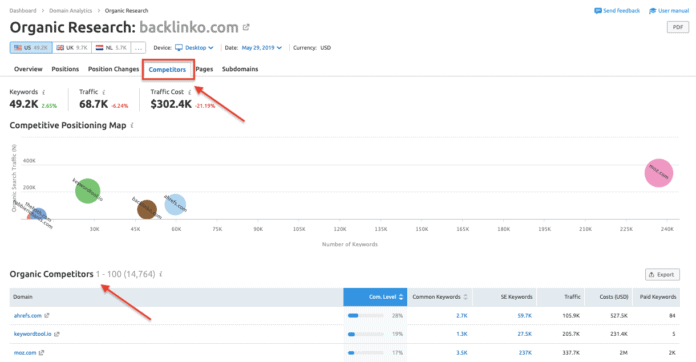Click info icon beside Competitive Positioning Map
696x362 pixels.
[132, 126]
